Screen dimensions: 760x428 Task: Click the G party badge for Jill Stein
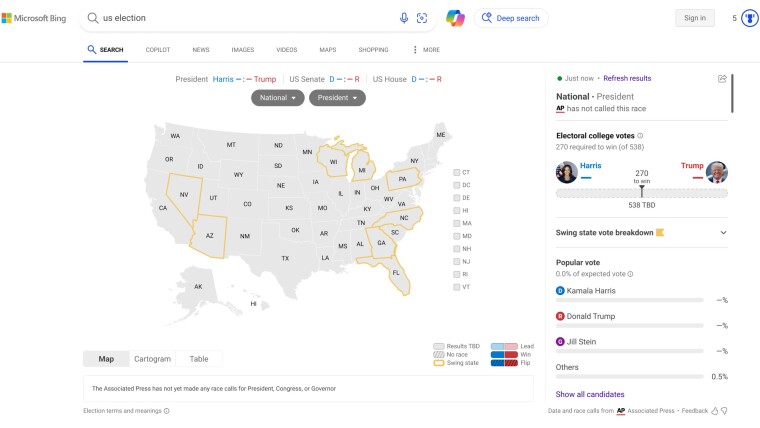pyautogui.click(x=560, y=342)
